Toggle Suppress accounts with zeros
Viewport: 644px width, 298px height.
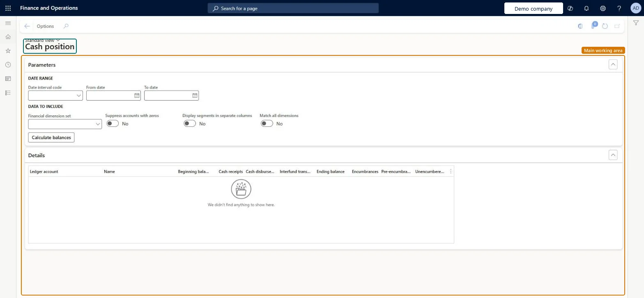point(113,124)
